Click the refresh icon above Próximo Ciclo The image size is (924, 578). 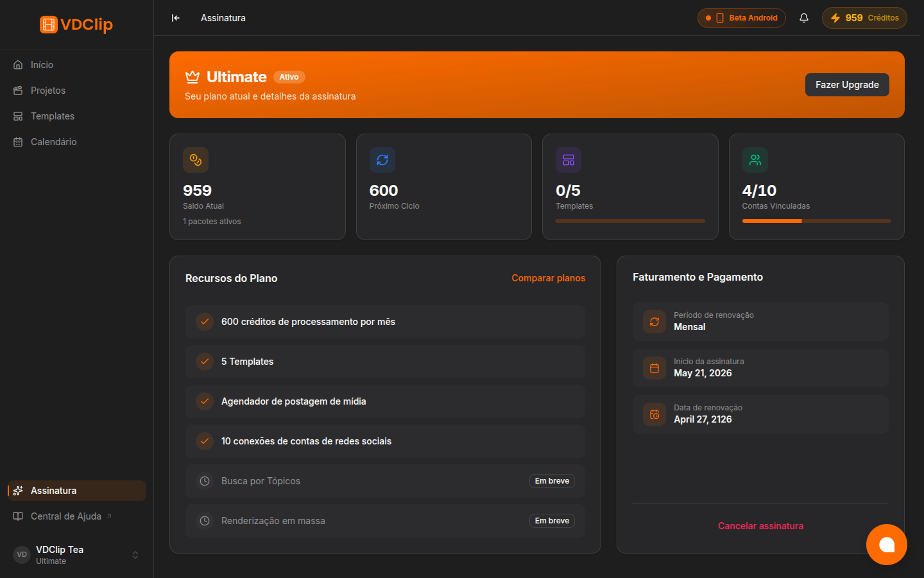click(382, 160)
